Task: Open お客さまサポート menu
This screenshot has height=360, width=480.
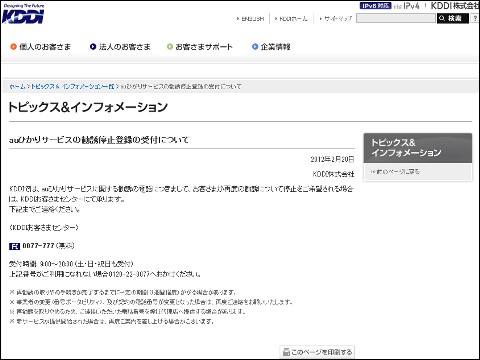Action: [x=200, y=47]
